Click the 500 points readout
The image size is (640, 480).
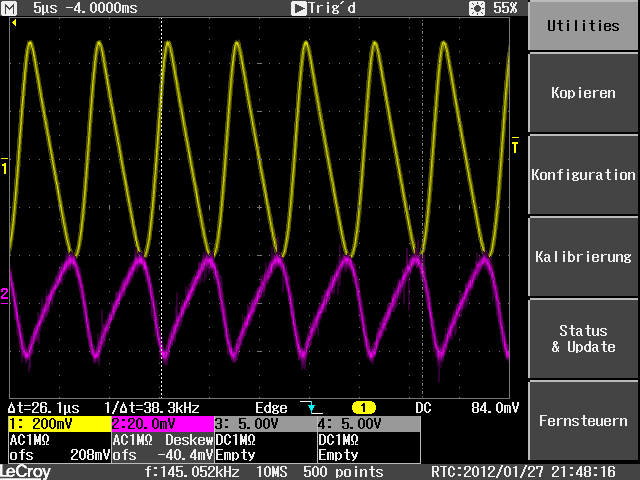tap(343, 472)
